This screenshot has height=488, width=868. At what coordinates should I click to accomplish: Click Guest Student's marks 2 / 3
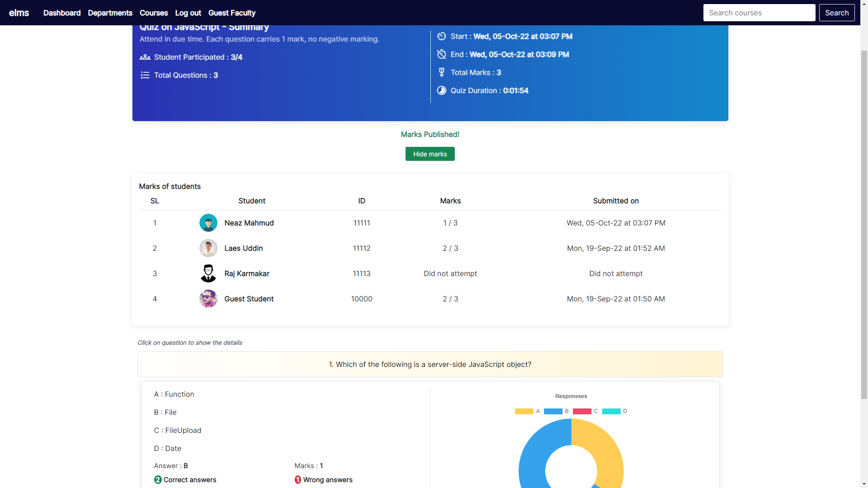[451, 299]
